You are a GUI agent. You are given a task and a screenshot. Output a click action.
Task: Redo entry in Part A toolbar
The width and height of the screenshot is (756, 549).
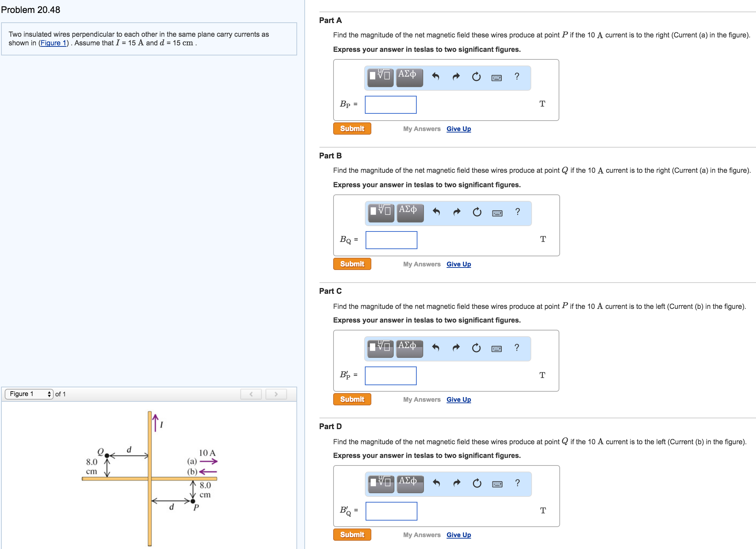point(456,76)
